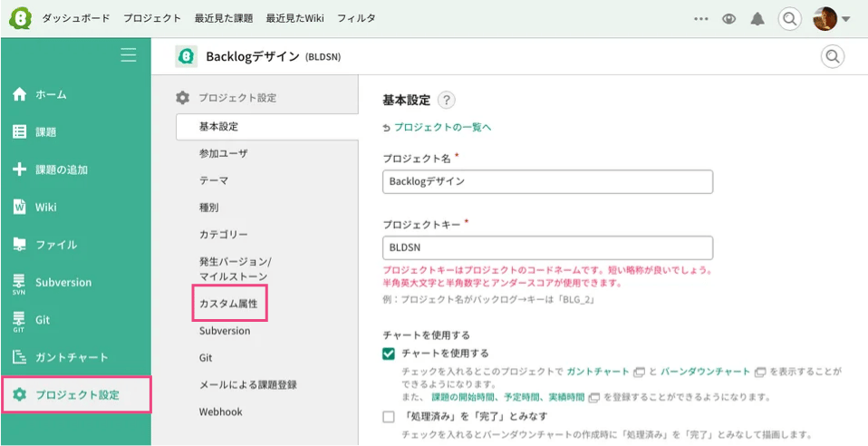Click the project search magnifier icon
868x446 pixels.
point(833,56)
